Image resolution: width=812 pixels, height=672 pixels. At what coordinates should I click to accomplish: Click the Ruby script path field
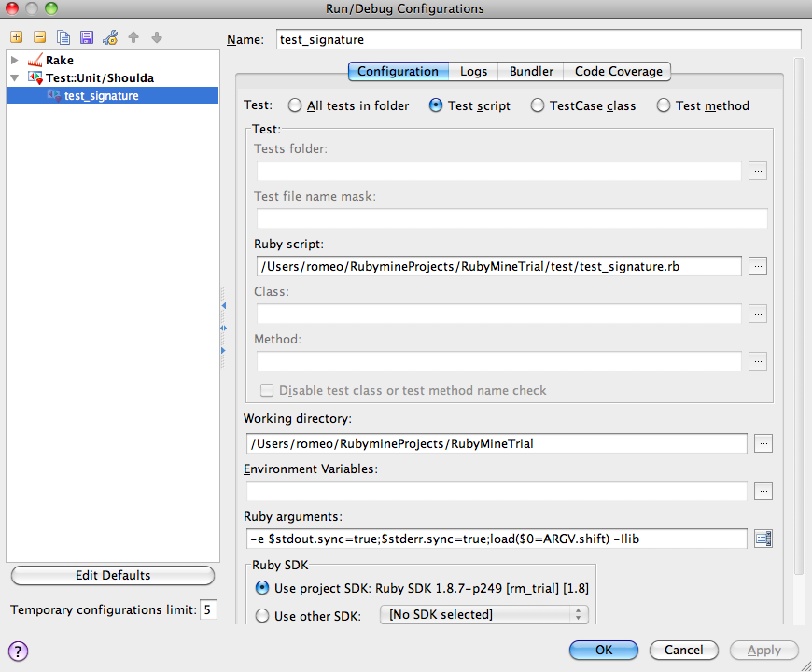click(x=499, y=266)
